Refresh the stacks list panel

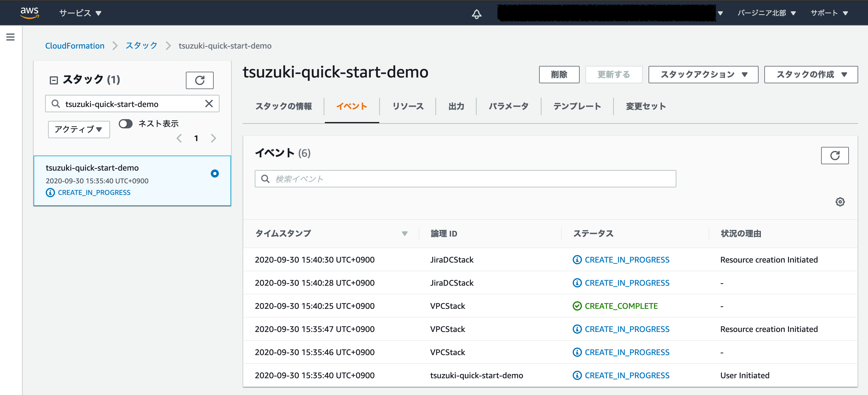pyautogui.click(x=199, y=80)
